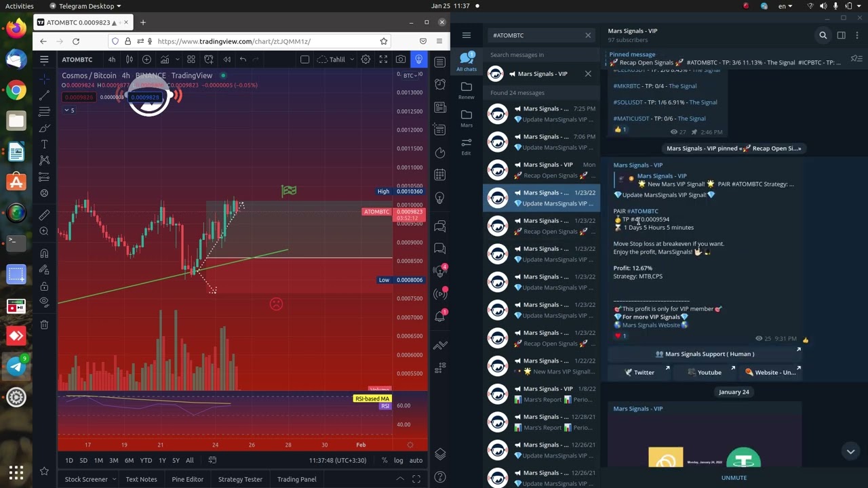The width and height of the screenshot is (868, 488).
Task: Open the Trading Panel tab
Action: 296,479
